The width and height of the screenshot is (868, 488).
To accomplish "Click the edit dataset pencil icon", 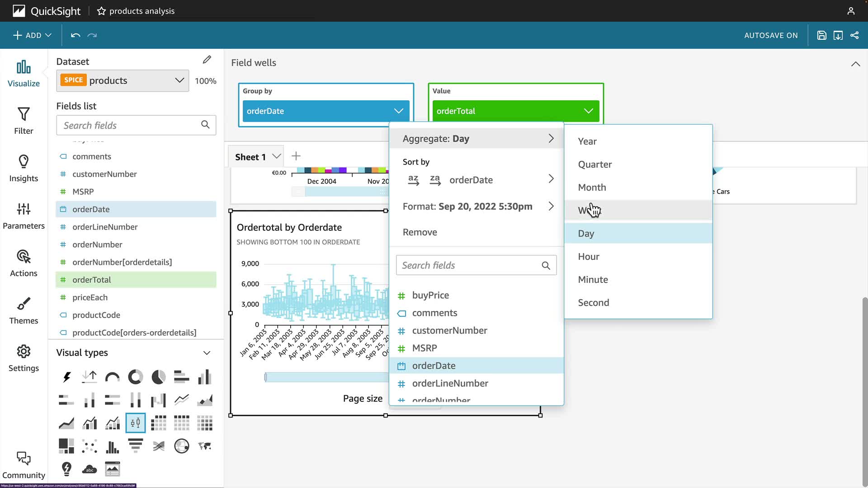I will (207, 60).
